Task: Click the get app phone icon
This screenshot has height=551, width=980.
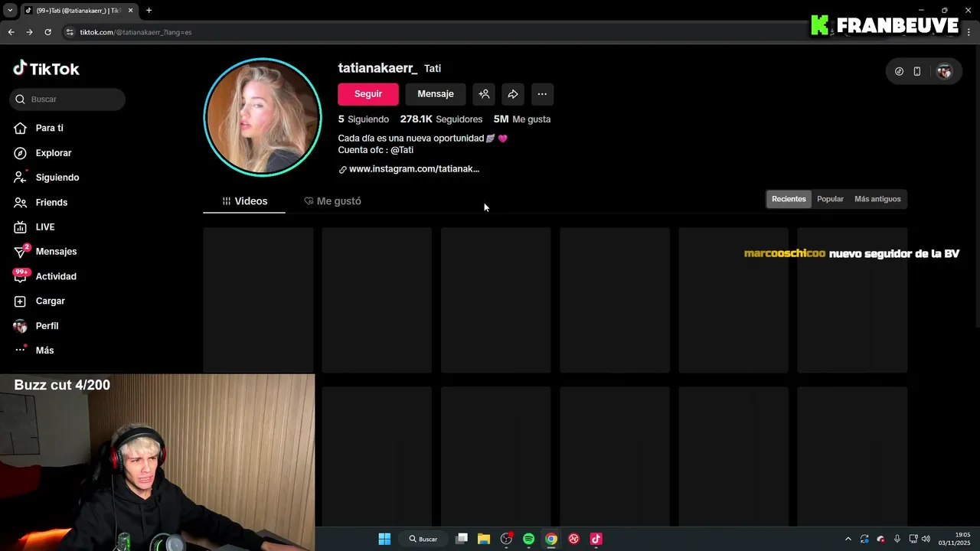Action: point(917,71)
